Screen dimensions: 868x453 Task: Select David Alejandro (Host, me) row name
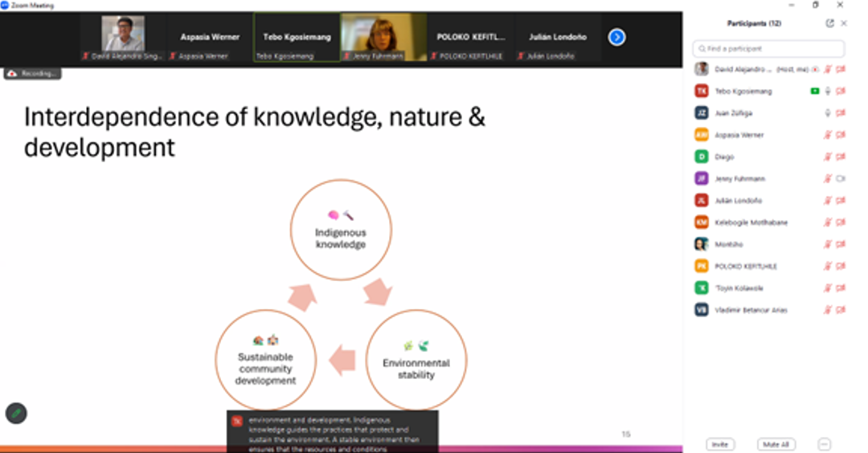point(761,69)
